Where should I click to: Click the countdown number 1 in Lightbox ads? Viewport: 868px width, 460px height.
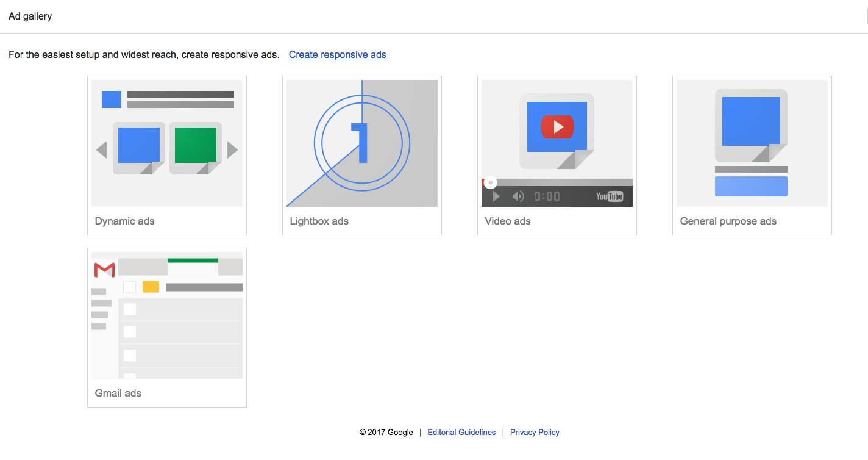[362, 143]
